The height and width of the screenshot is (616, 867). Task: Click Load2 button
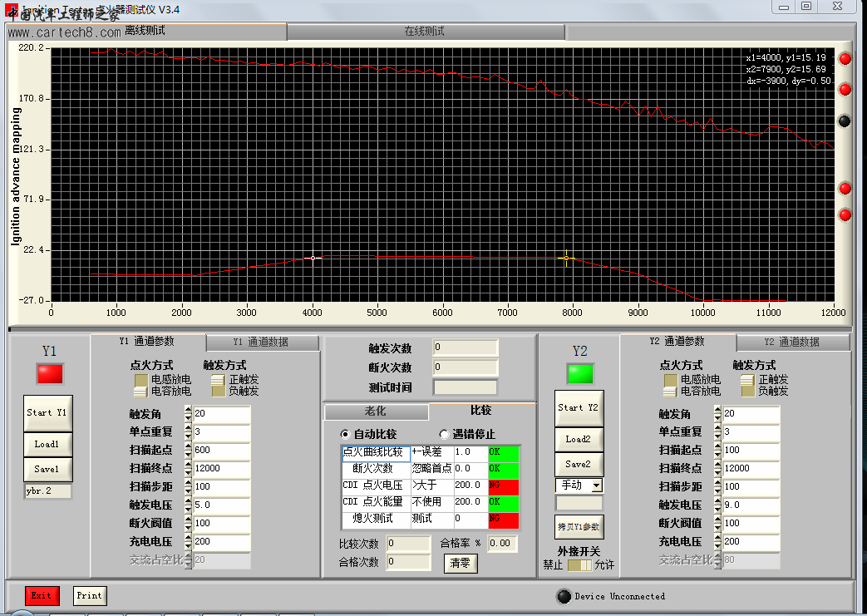tap(579, 440)
